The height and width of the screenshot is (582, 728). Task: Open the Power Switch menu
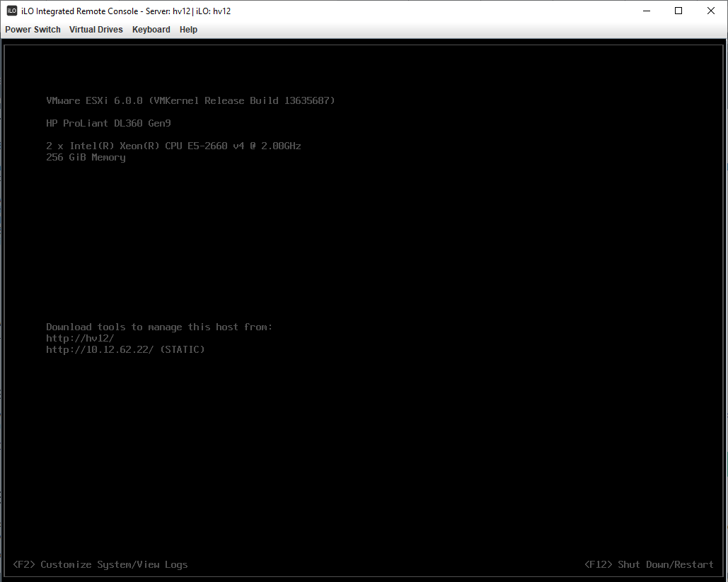point(33,29)
